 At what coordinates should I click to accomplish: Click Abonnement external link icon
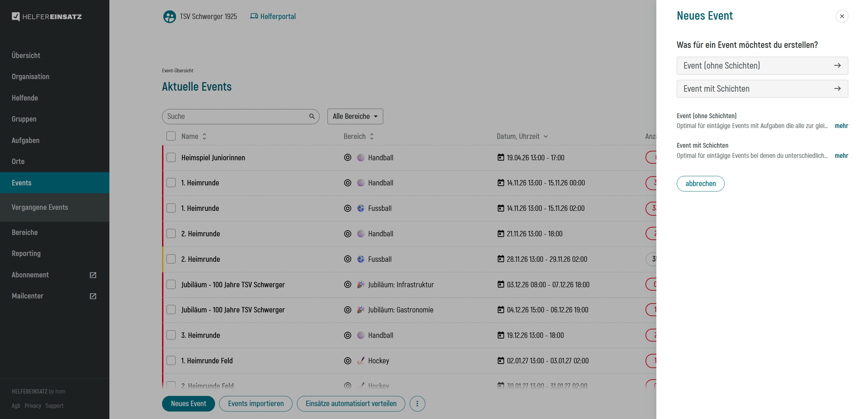pyautogui.click(x=93, y=275)
